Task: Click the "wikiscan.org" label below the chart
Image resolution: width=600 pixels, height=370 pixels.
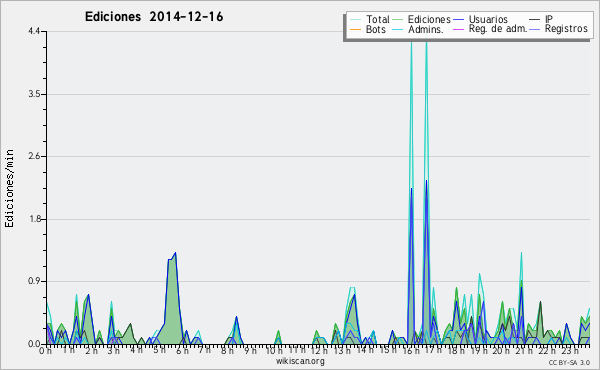Action: pos(300,361)
